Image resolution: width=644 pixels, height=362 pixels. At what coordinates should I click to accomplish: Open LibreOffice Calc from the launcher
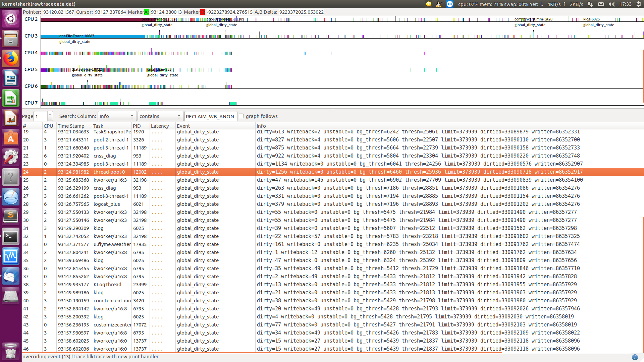11,99
